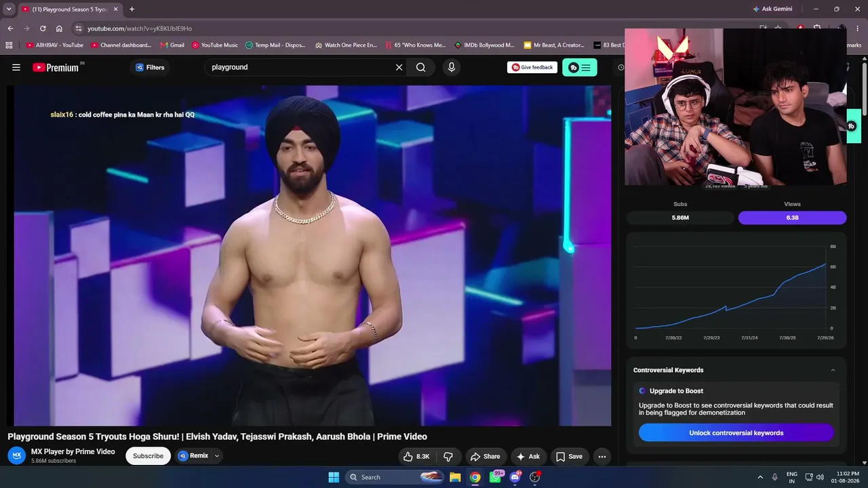Screen dimensions: 868x488
Task: Open WhatsApp from the taskbar
Action: (x=496, y=477)
